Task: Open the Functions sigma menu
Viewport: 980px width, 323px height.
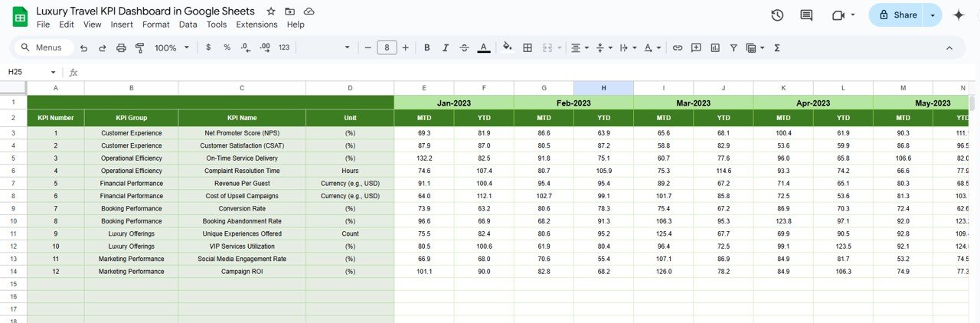Action: (x=777, y=47)
